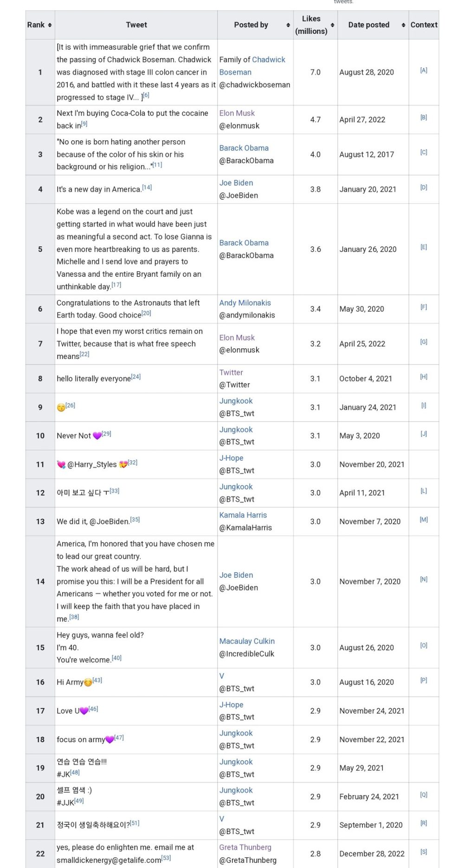This screenshot has height=868, width=464.
Task: Click the Kamala Harris link
Action: 243,515
